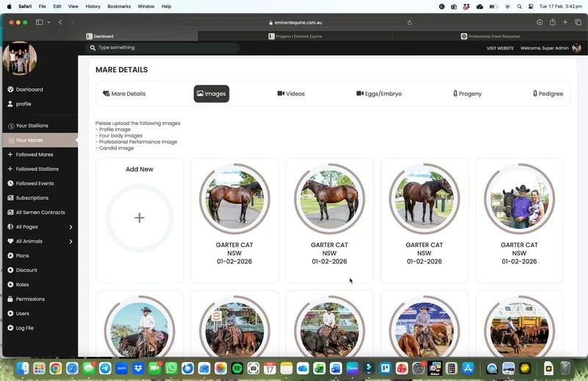The height and width of the screenshot is (381, 588).
Task: Click VISIT WEBSITE link
Action: [500, 48]
